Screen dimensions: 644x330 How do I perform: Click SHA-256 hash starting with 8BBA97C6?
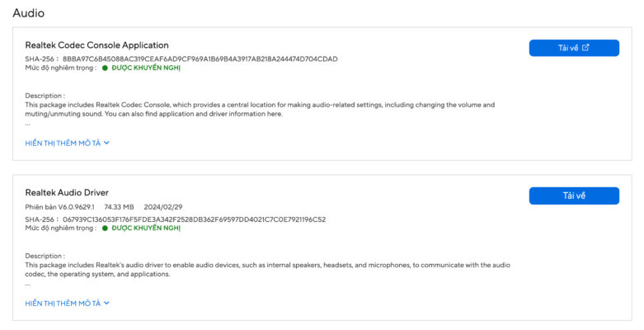click(x=200, y=59)
